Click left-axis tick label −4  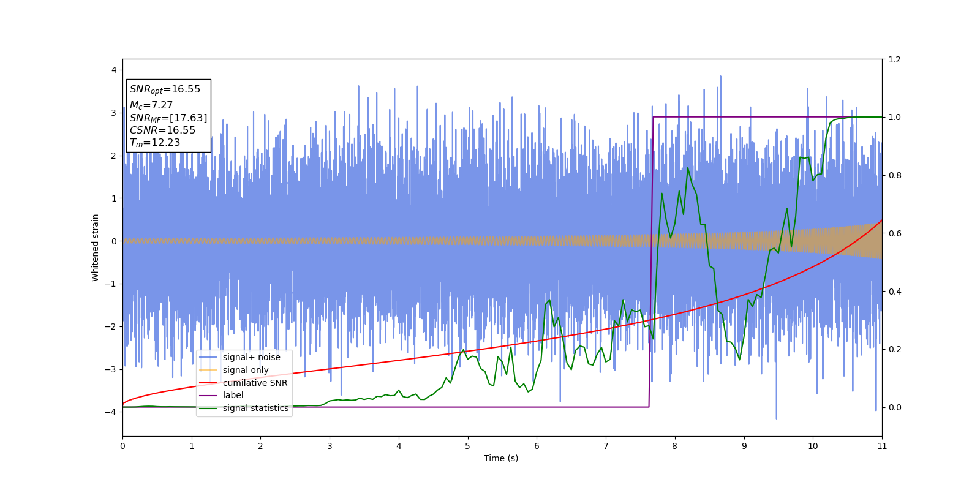pos(111,412)
